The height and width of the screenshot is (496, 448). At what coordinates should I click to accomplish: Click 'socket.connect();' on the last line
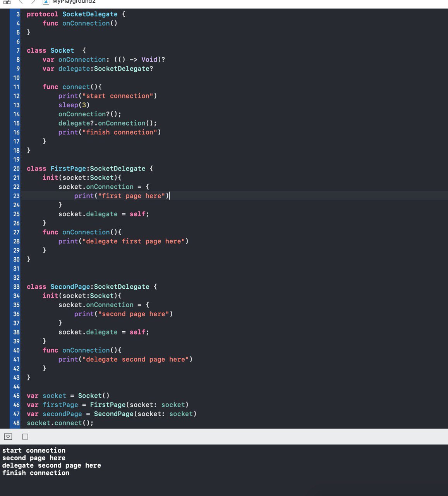(x=60, y=423)
